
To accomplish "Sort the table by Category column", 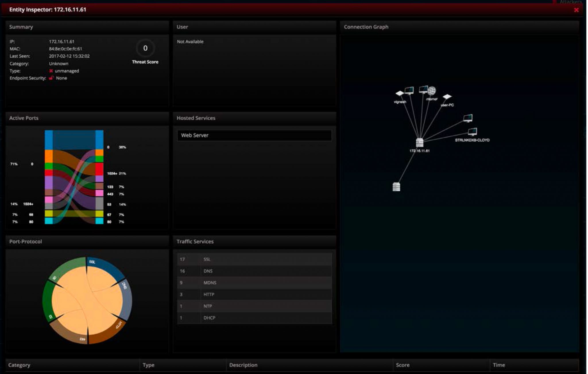I will coord(19,365).
